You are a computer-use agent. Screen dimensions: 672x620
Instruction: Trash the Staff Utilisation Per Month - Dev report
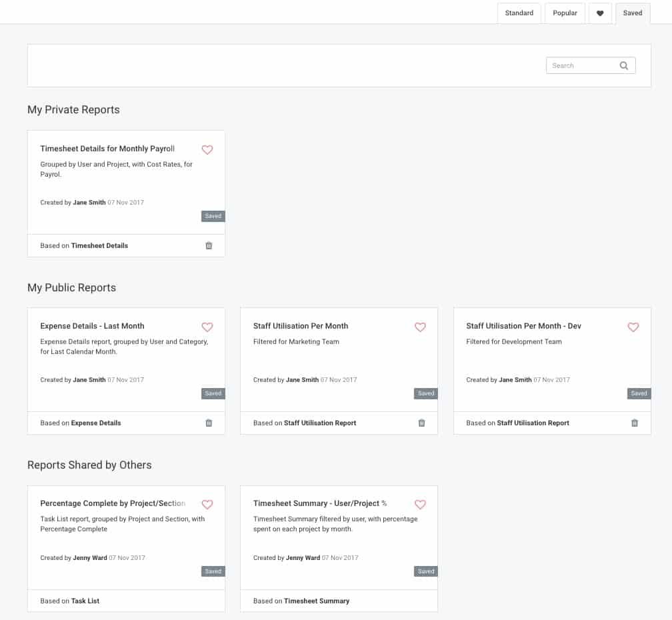(635, 423)
